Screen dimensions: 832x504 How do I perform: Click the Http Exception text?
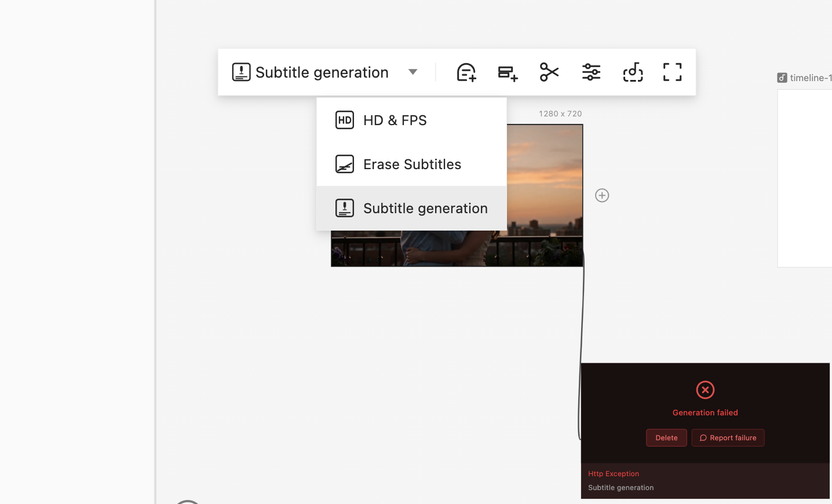click(x=614, y=474)
